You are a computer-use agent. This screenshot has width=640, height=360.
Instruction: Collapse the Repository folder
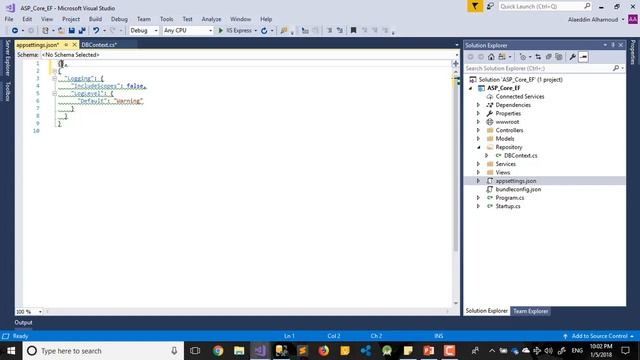point(478,147)
